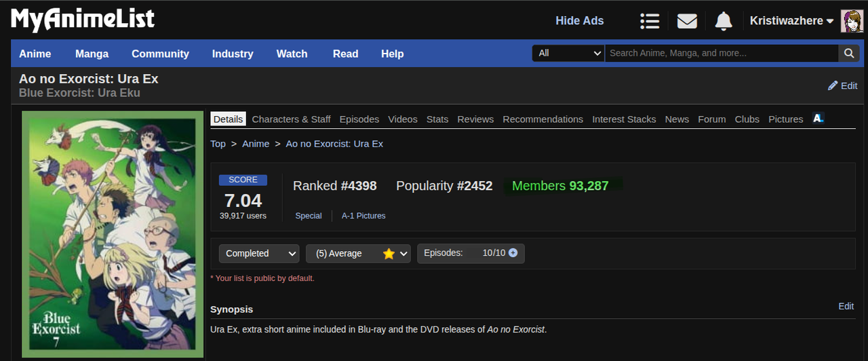
Task: Click the Popularity #2452 text
Action: click(x=444, y=186)
